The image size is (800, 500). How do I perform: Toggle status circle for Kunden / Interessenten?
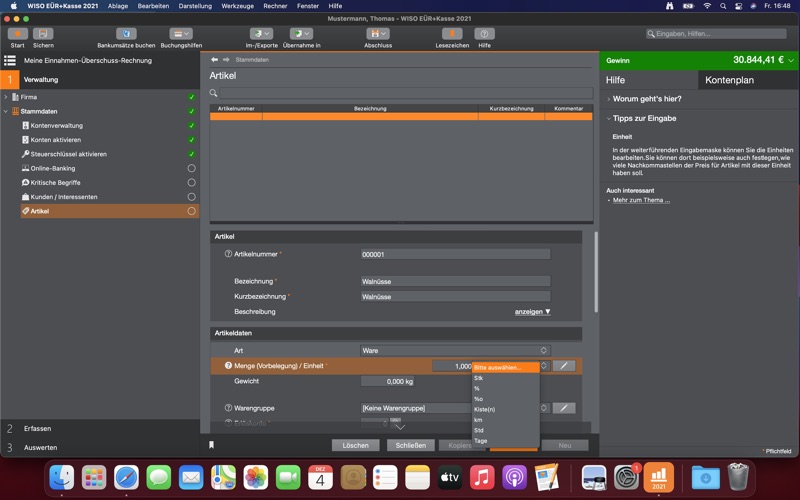pos(191,196)
